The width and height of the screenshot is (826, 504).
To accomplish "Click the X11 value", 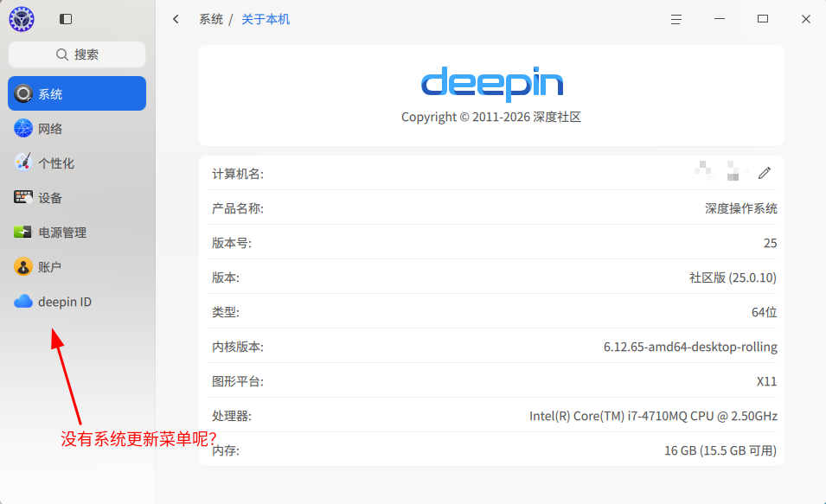I will coord(766,382).
